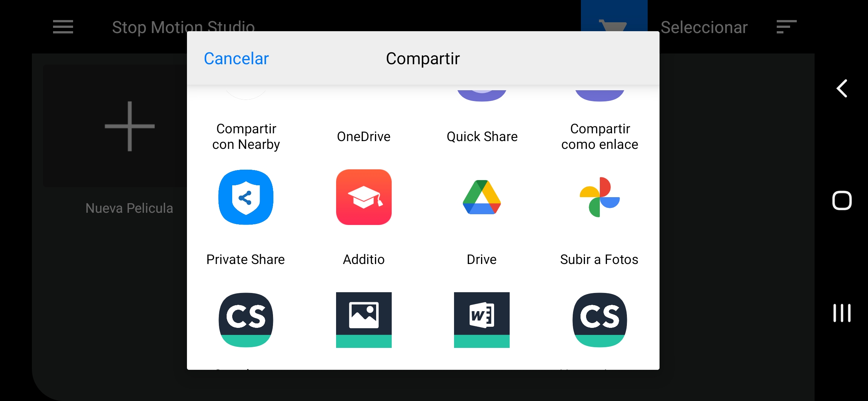Open the hamburger menu in Stop Motion Studio
Viewport: 868px width, 401px height.
[x=63, y=27]
